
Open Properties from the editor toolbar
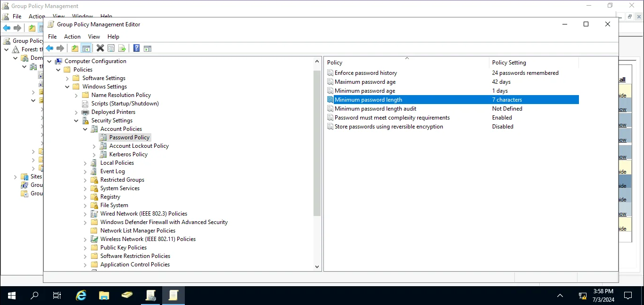(x=111, y=48)
